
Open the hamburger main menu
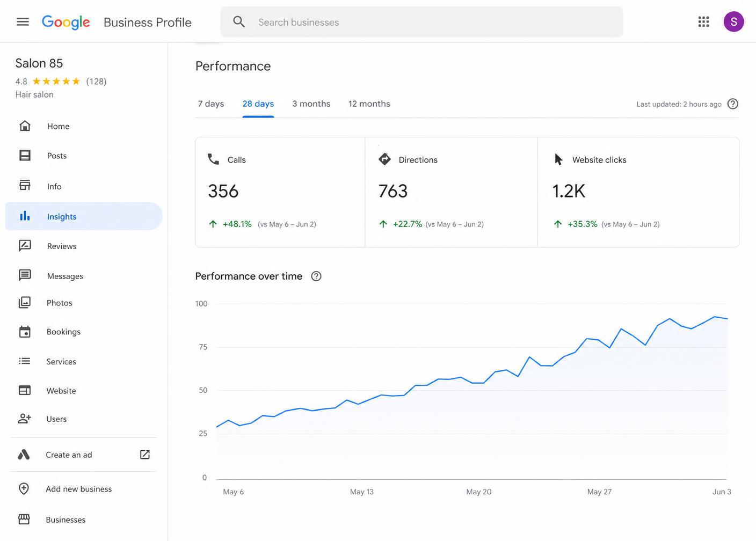23,22
